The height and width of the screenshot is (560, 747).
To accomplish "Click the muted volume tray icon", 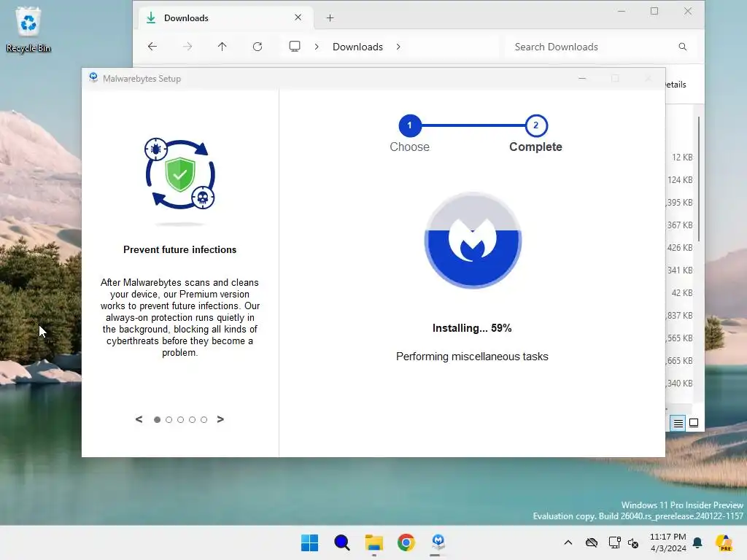I will [x=633, y=542].
